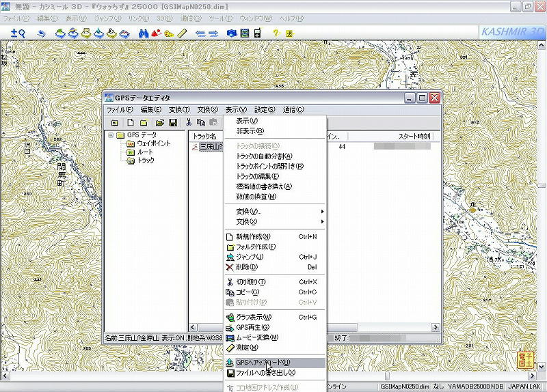Click the new folder icon in GPS editor toolbar
The image size is (547, 392).
click(144, 122)
